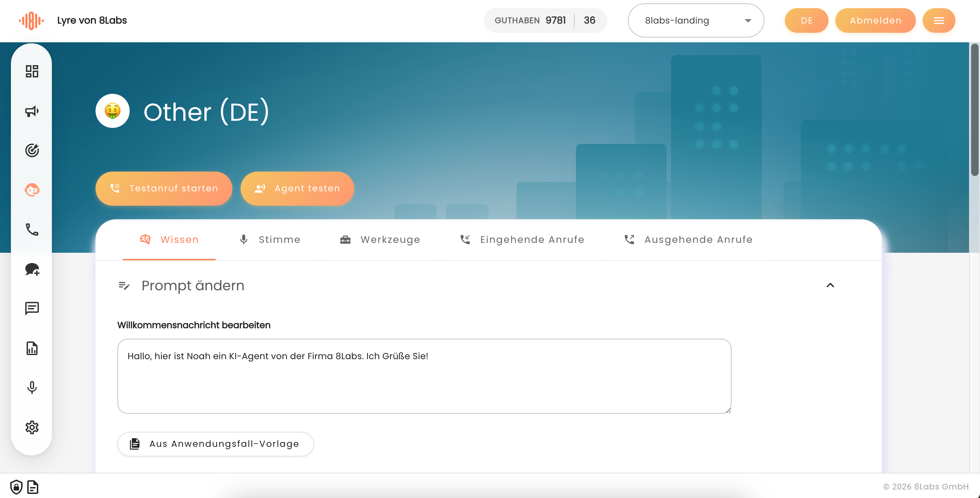This screenshot has height=498, width=980.
Task: Click the Agent testen button
Action: click(297, 189)
